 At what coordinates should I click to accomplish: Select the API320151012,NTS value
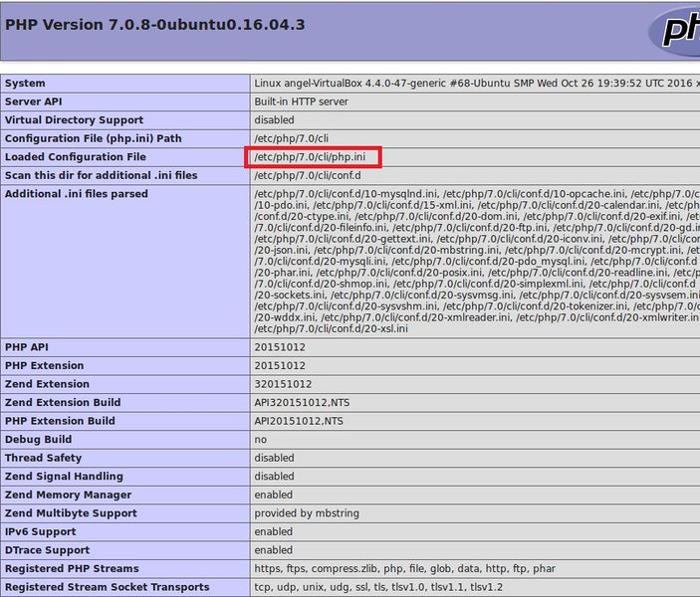[303, 402]
